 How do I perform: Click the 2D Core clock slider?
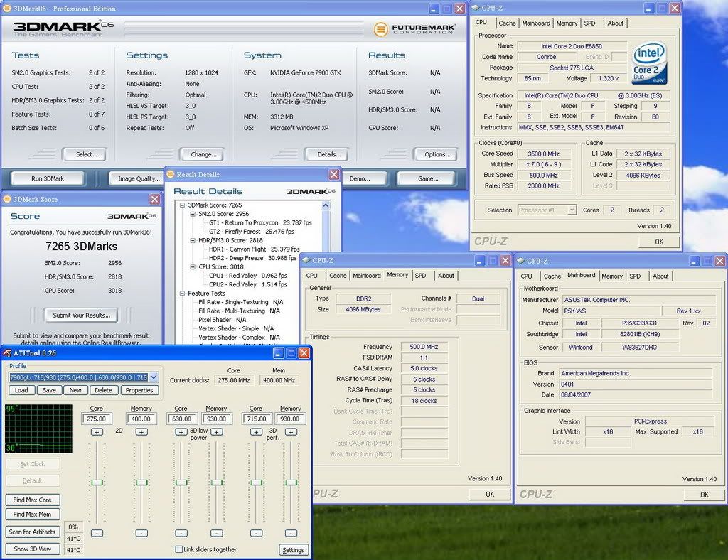pyautogui.click(x=97, y=483)
